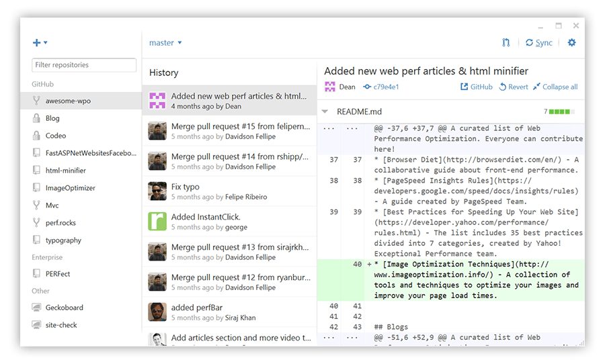Select the typography repository
605x364 pixels.
pyautogui.click(x=81, y=240)
